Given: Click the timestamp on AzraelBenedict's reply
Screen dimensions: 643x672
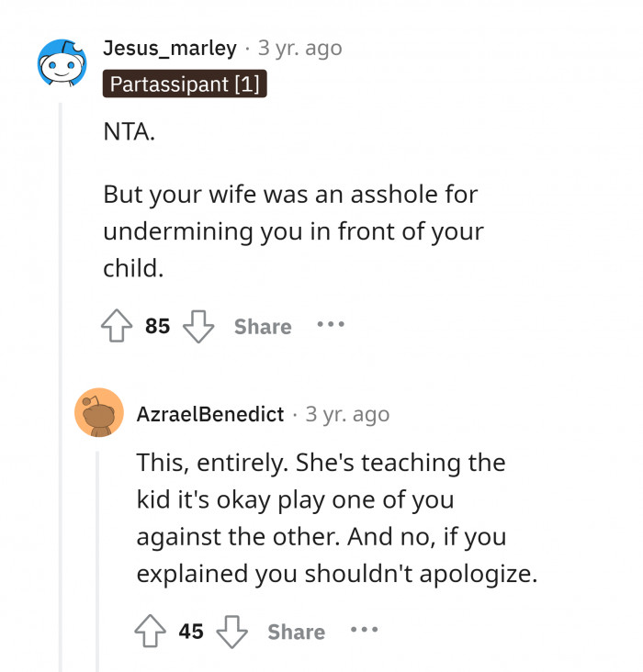Looking at the screenshot, I should pyautogui.click(x=347, y=414).
